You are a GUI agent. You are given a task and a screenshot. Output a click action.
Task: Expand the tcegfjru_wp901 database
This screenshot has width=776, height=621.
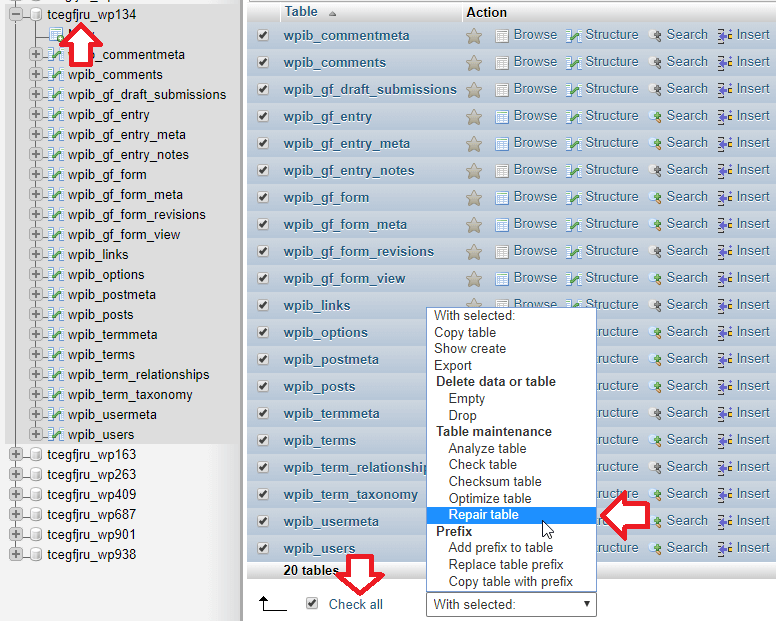click(x=16, y=534)
